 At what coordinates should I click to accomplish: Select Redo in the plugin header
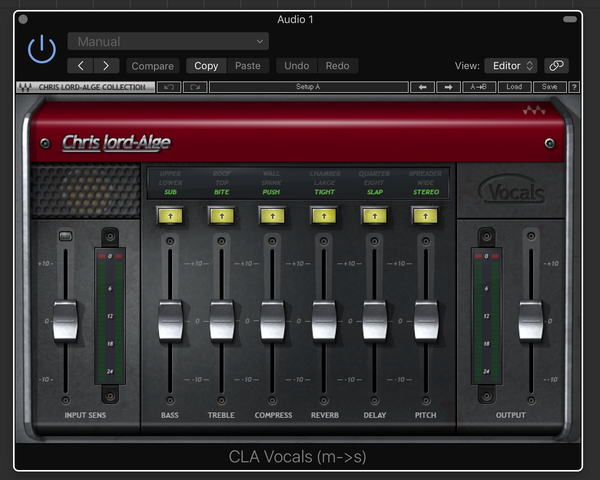(x=337, y=66)
